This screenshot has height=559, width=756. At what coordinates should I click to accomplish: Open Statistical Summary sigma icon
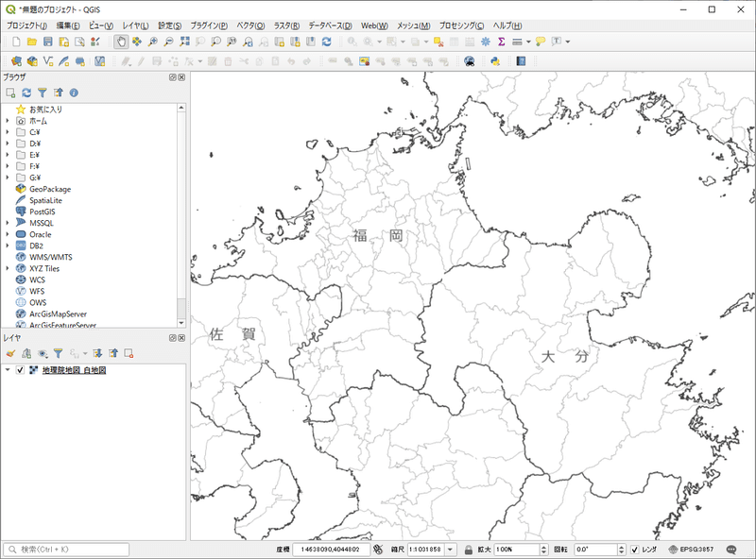tap(502, 42)
